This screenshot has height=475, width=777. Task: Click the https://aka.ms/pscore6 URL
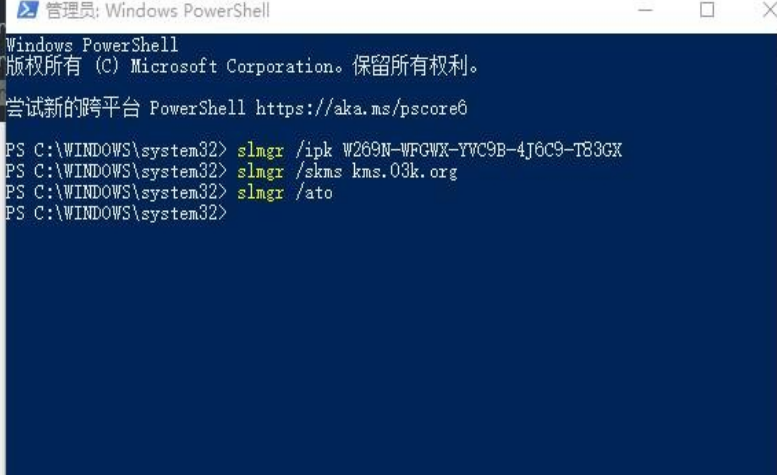[361, 107]
